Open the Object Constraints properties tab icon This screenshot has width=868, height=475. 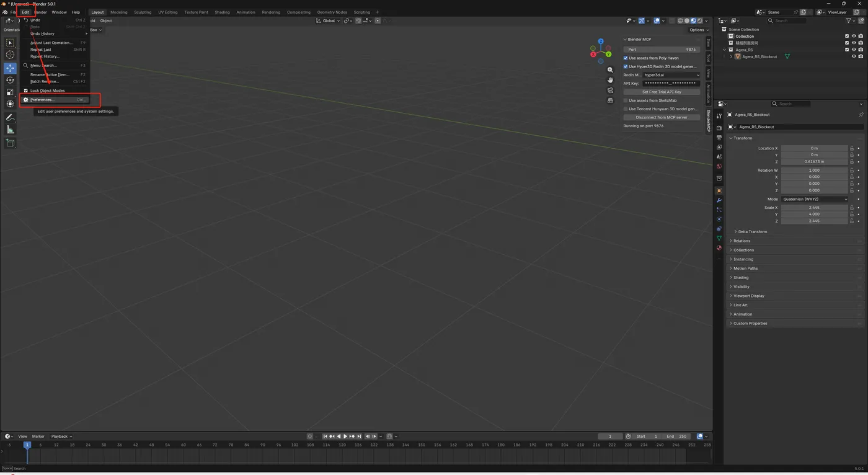[x=719, y=229]
